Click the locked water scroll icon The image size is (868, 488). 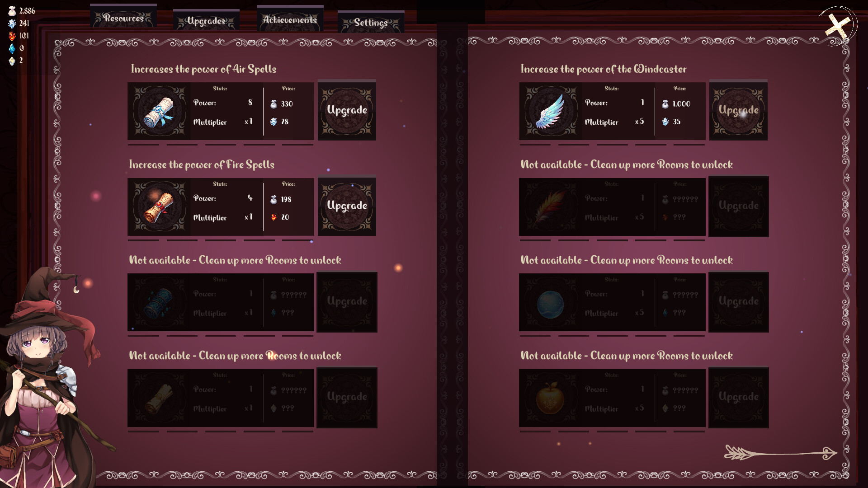pos(158,303)
